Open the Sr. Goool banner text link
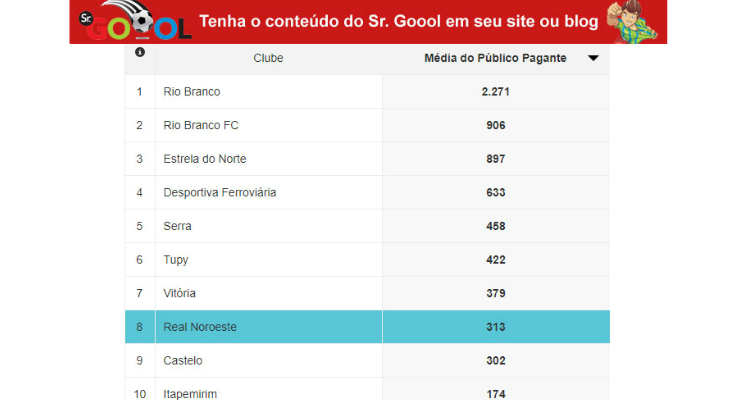The height and width of the screenshot is (400, 730). tap(398, 21)
